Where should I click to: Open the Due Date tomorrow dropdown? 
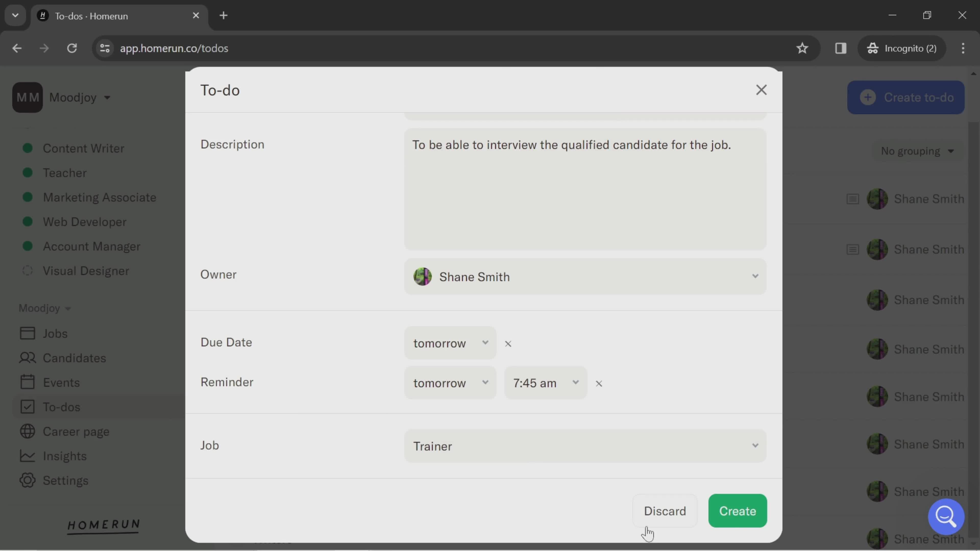coord(450,343)
